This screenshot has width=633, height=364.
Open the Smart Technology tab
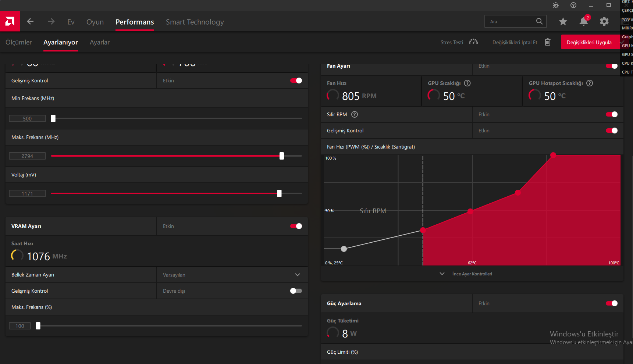tap(195, 22)
